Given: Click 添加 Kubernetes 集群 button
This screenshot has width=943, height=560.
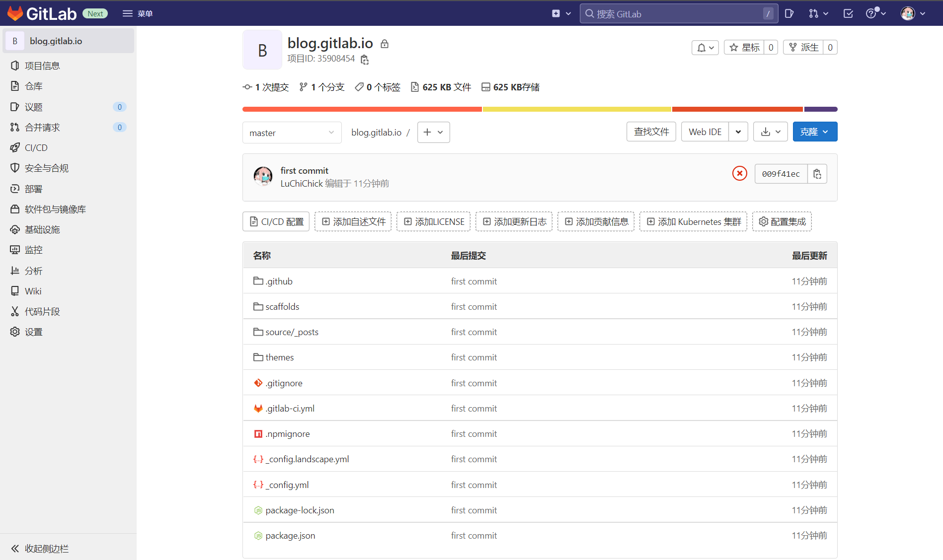Looking at the screenshot, I should (694, 221).
